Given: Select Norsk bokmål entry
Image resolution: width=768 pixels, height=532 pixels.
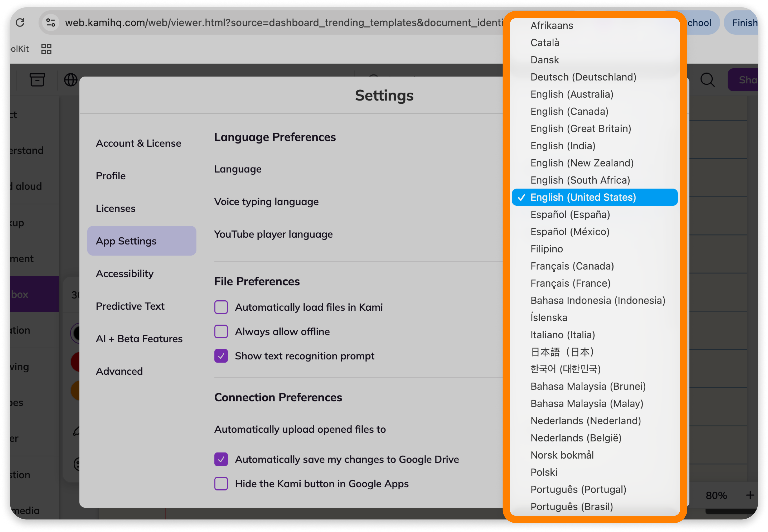Looking at the screenshot, I should click(595, 455).
